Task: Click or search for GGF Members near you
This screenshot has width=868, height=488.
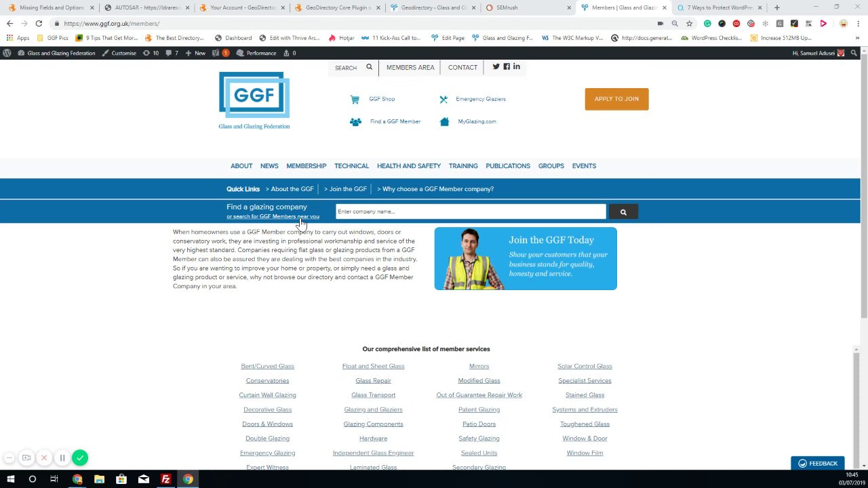Action: click(x=273, y=217)
